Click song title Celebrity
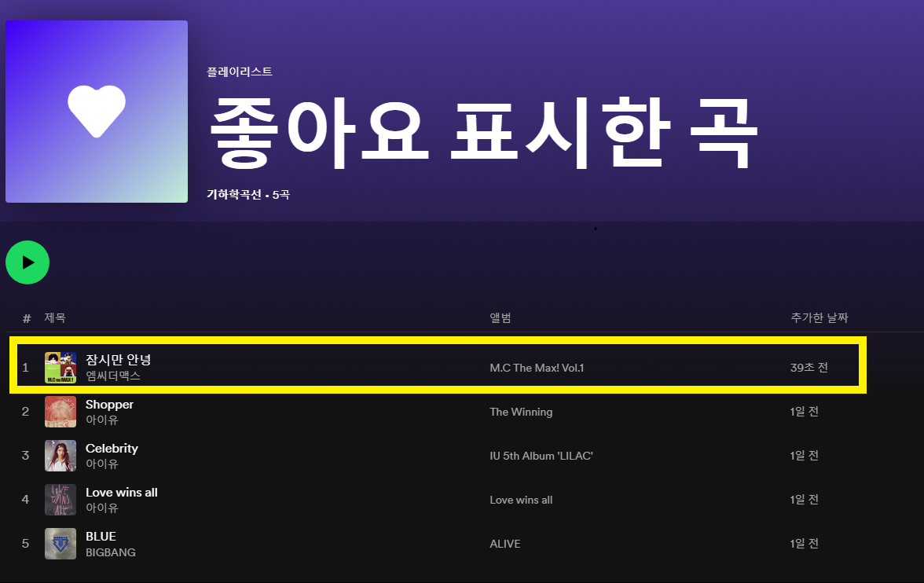 coord(112,448)
